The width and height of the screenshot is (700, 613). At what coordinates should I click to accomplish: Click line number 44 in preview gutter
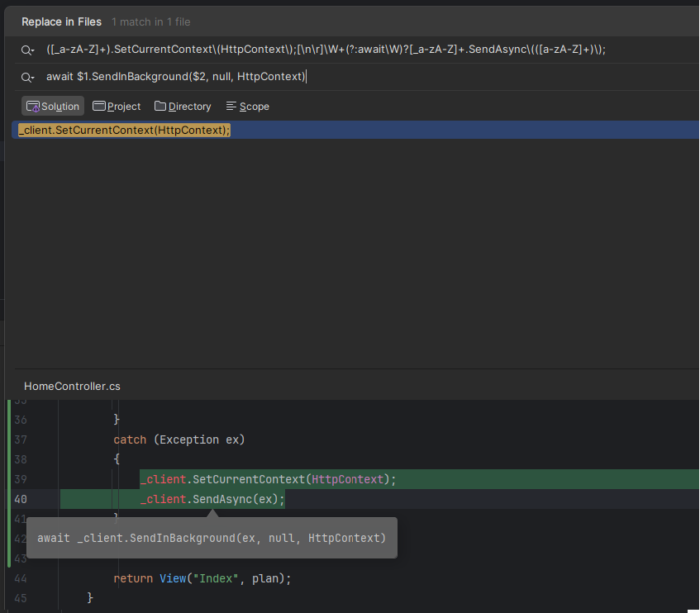point(21,578)
